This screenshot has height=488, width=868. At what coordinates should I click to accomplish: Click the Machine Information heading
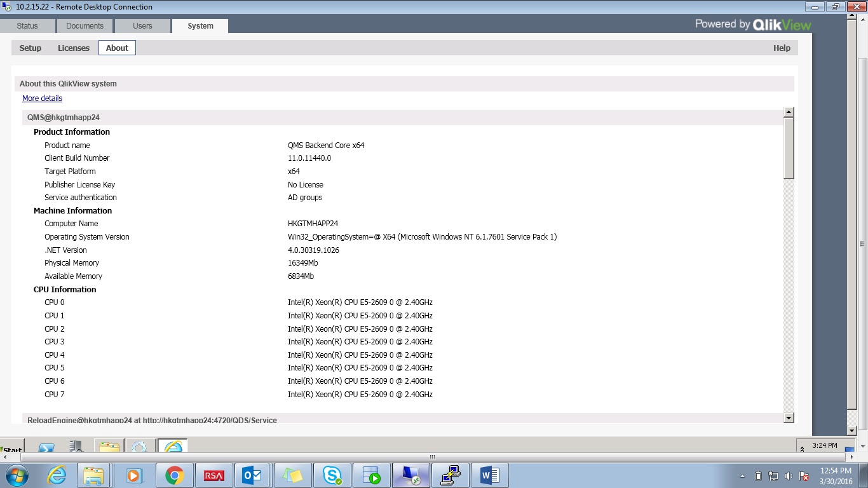[x=72, y=211]
